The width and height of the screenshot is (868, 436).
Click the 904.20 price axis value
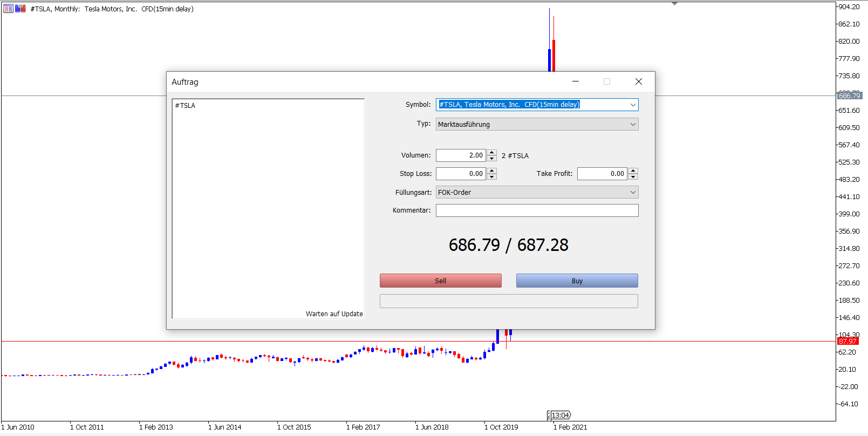pyautogui.click(x=849, y=7)
